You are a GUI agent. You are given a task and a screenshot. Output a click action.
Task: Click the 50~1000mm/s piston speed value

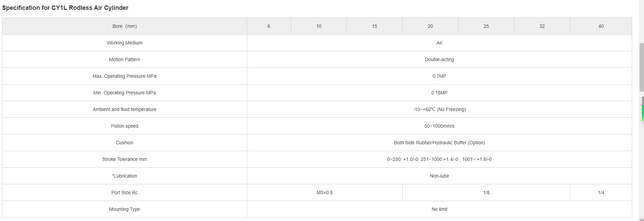pyautogui.click(x=439, y=126)
